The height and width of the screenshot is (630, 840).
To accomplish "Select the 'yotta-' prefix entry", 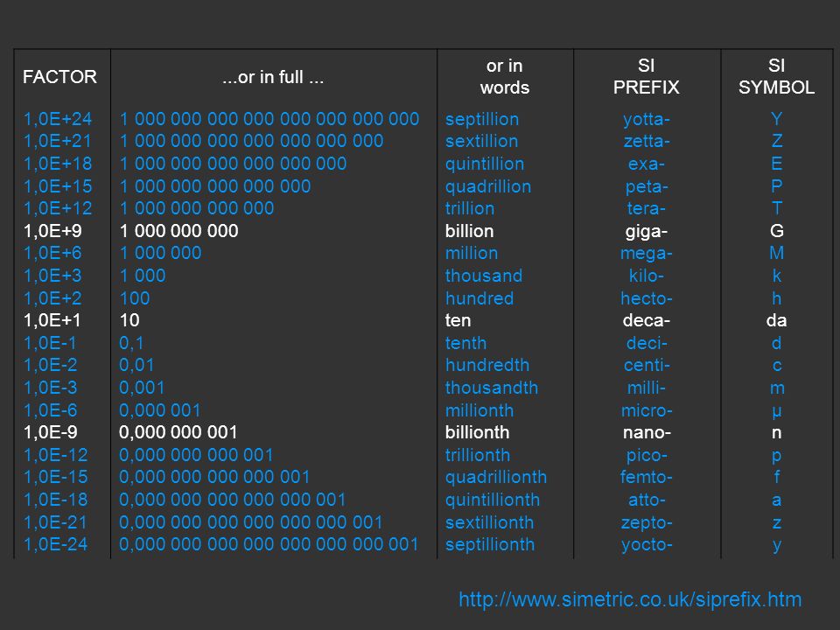I will tap(646, 120).
